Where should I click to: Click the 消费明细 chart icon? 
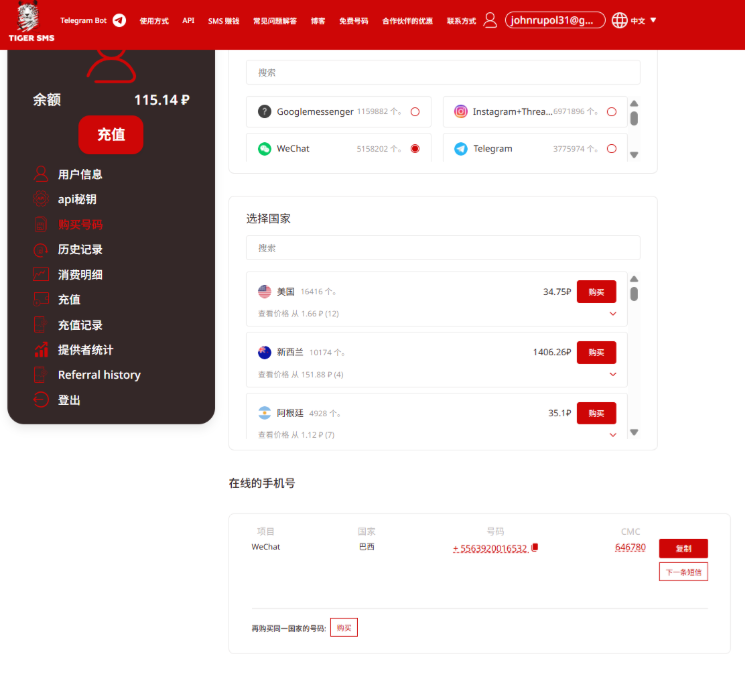[x=41, y=274]
